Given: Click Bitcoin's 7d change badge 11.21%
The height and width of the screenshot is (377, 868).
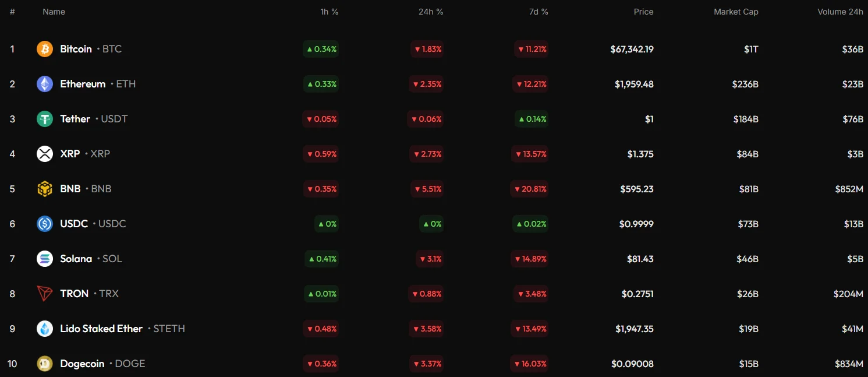Looking at the screenshot, I should 531,49.
